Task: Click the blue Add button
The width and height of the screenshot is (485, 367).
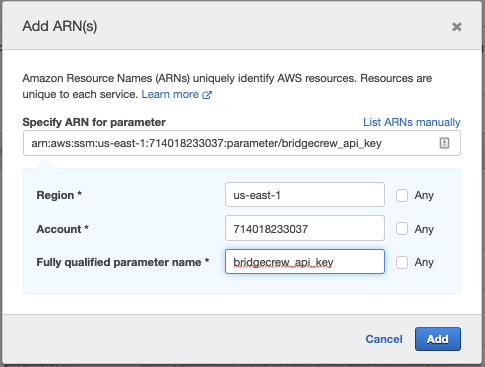Action: [438, 339]
